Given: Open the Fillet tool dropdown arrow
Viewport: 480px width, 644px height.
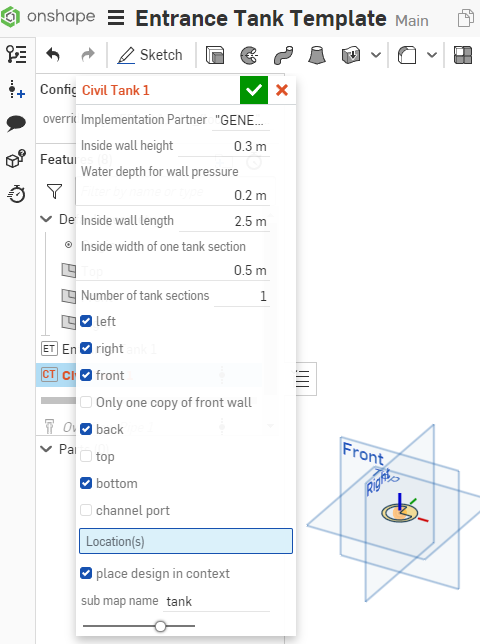Looking at the screenshot, I should pyautogui.click(x=432, y=55).
